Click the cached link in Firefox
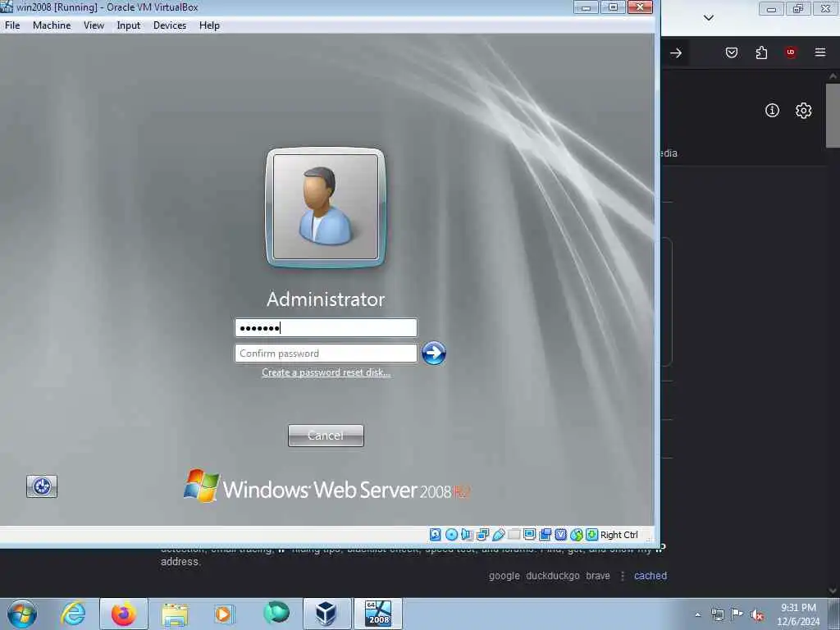The height and width of the screenshot is (630, 840). pos(651,575)
